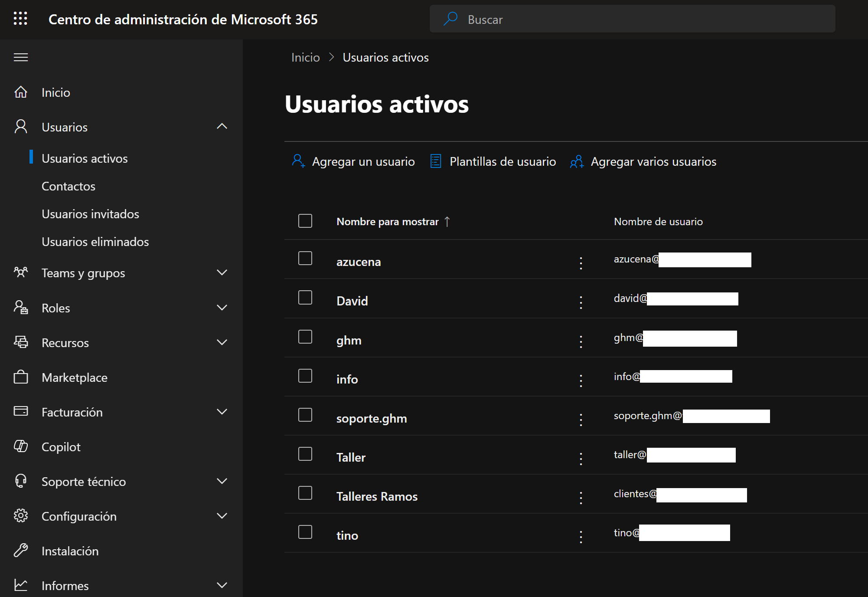Screen dimensions: 868x597
Task: Click the Instalación wrench icon
Action: point(20,551)
